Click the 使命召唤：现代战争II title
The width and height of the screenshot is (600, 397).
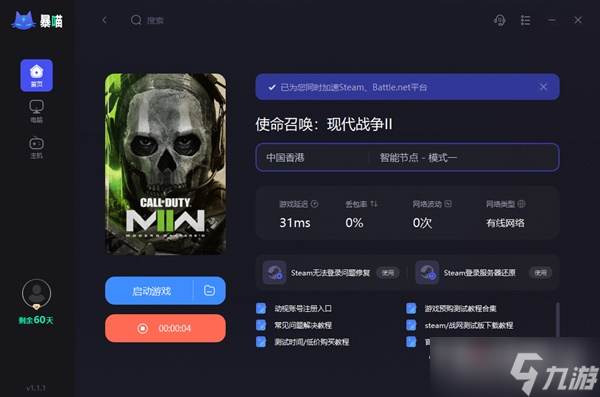tap(324, 124)
